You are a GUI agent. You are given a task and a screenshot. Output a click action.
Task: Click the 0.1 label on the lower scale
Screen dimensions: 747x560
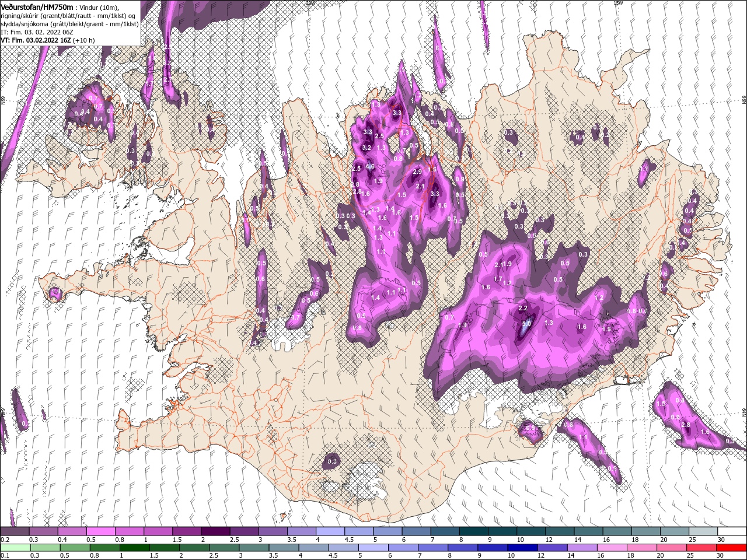coord(4,556)
